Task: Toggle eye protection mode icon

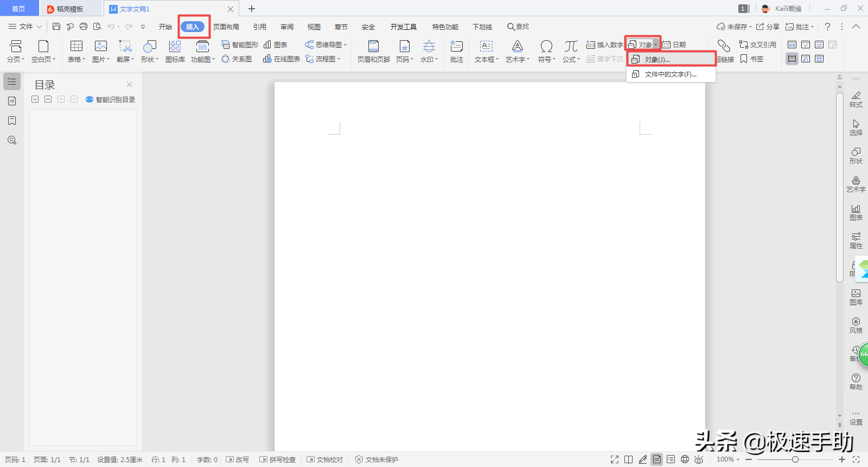Action: tap(699, 459)
